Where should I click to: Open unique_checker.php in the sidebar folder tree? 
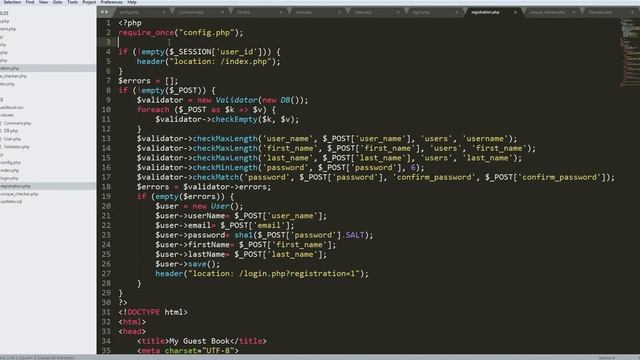(19, 194)
